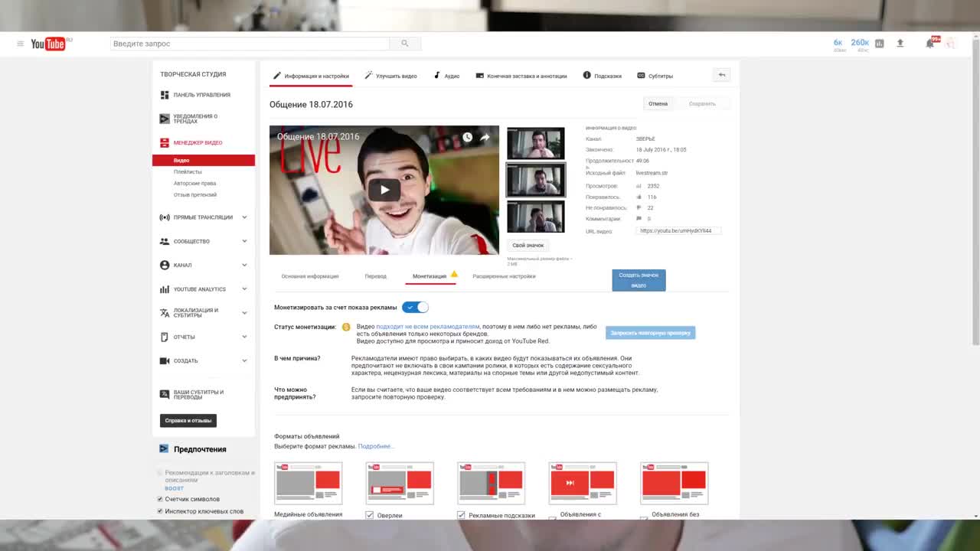
Task: Click the Предпочтения extension icon
Action: click(x=164, y=449)
